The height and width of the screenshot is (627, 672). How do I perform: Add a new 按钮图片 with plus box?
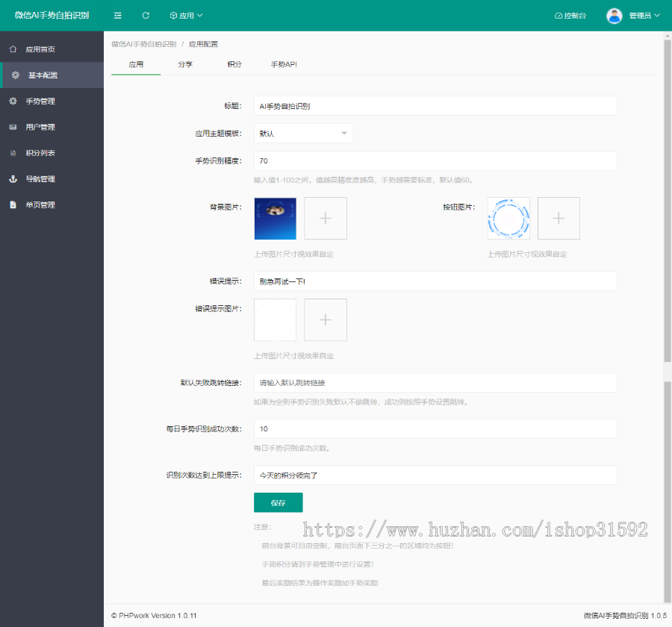coord(559,219)
